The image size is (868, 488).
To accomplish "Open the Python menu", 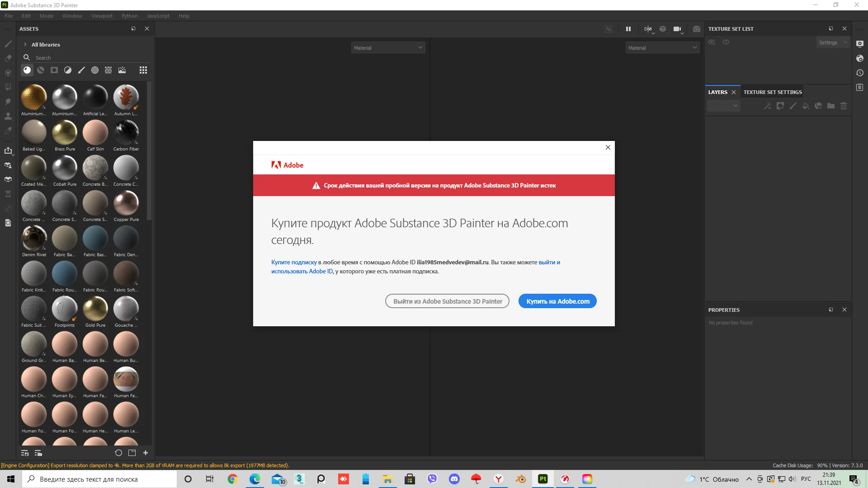I will (129, 16).
